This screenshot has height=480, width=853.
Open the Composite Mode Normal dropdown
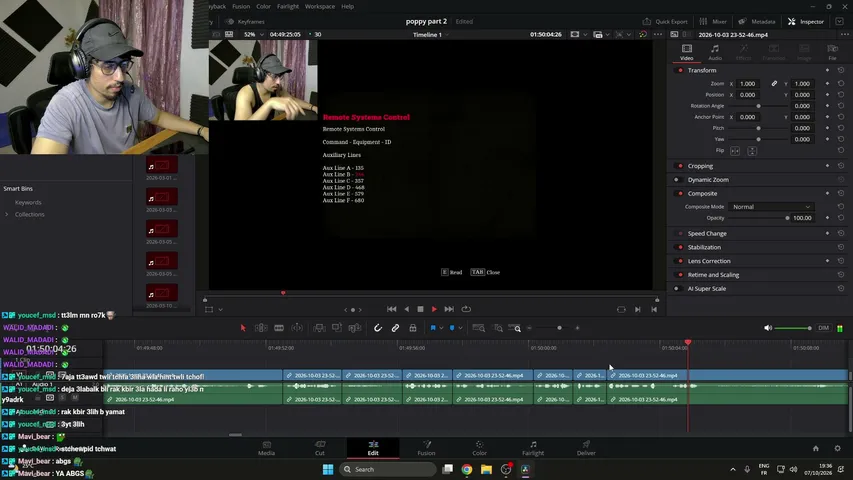771,207
